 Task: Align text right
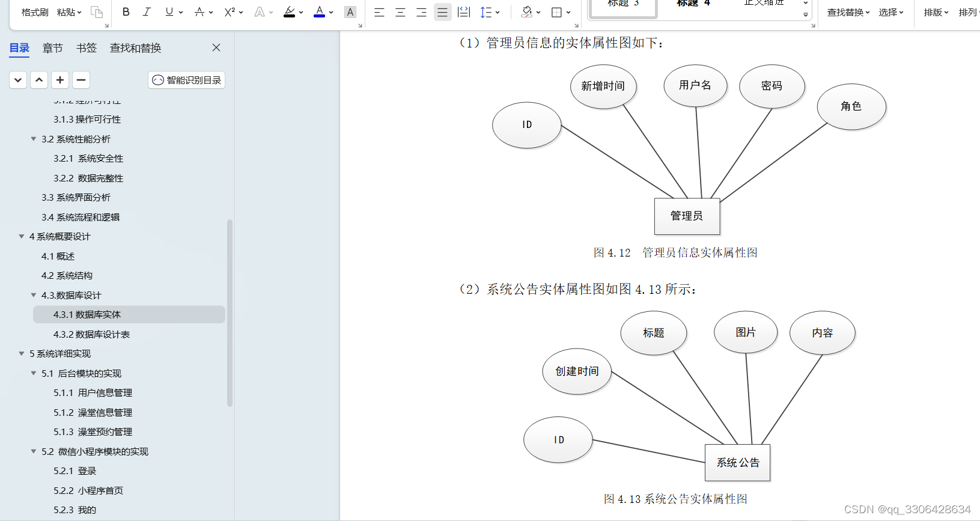point(421,12)
